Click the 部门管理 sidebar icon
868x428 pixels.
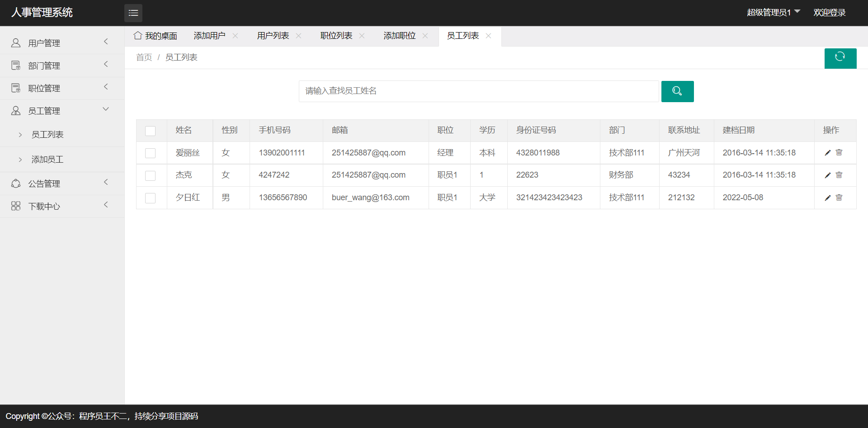[x=16, y=66]
